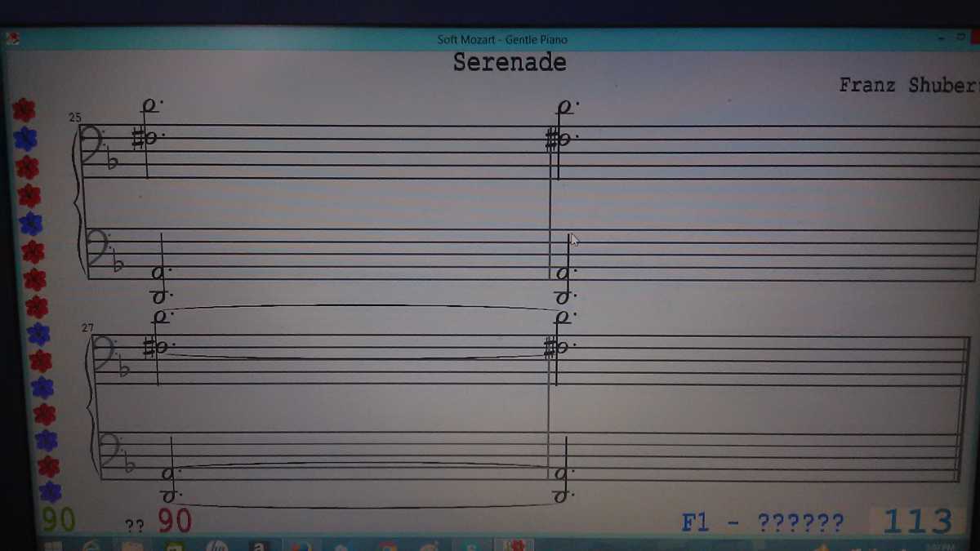Screen dimensions: 980x551
Task: Click the blue 113 counter
Action: point(917,522)
